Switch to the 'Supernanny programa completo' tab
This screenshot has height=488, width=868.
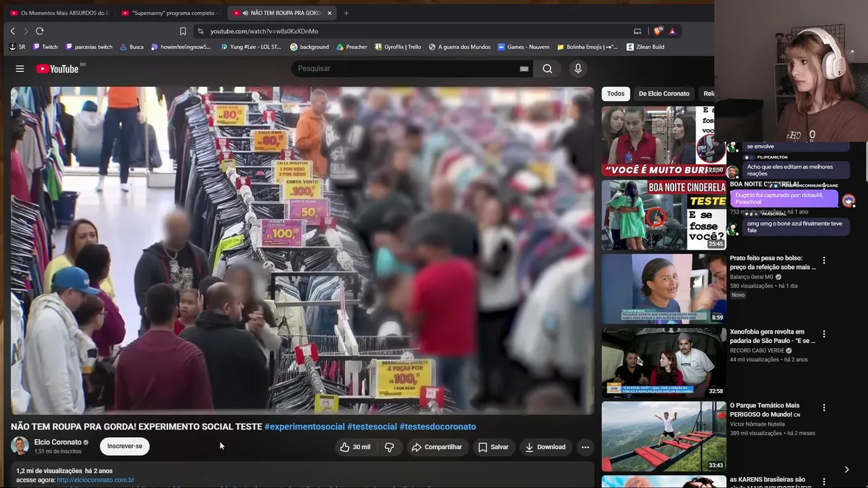click(170, 13)
